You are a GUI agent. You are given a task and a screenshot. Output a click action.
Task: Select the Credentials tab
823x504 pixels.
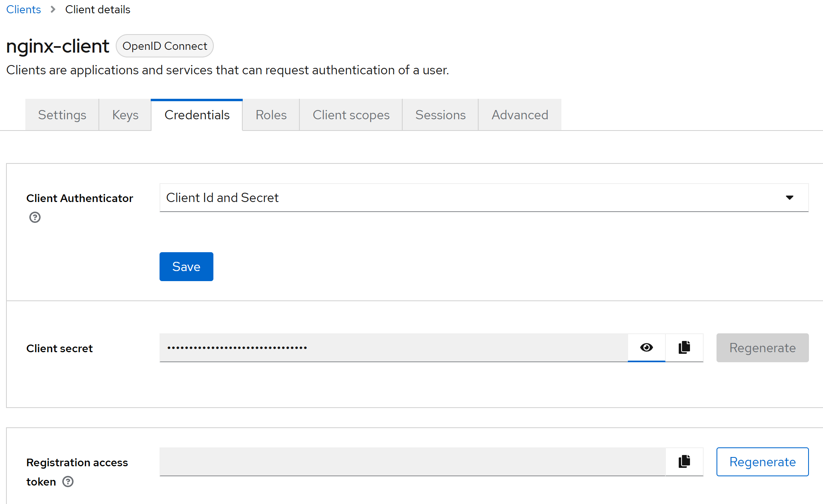pyautogui.click(x=197, y=115)
